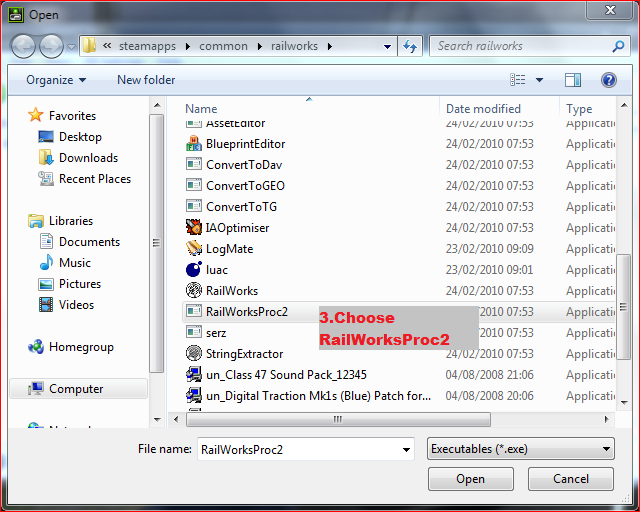Click the steamapps path segment
The image size is (640, 512).
tap(147, 46)
